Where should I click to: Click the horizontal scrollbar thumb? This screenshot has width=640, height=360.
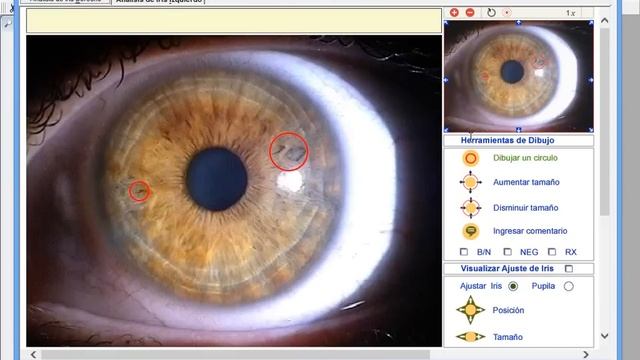click(x=236, y=355)
